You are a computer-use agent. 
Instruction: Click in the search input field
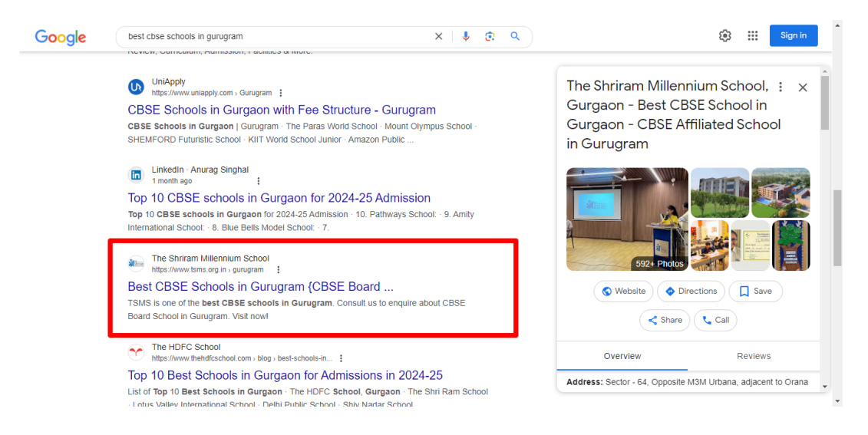276,36
